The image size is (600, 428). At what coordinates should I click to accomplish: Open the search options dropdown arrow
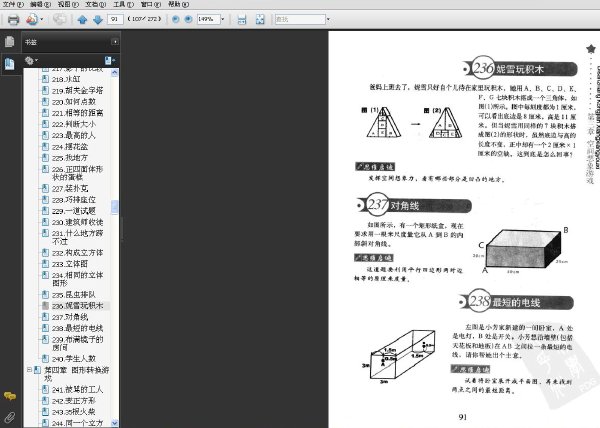pyautogui.click(x=328, y=19)
